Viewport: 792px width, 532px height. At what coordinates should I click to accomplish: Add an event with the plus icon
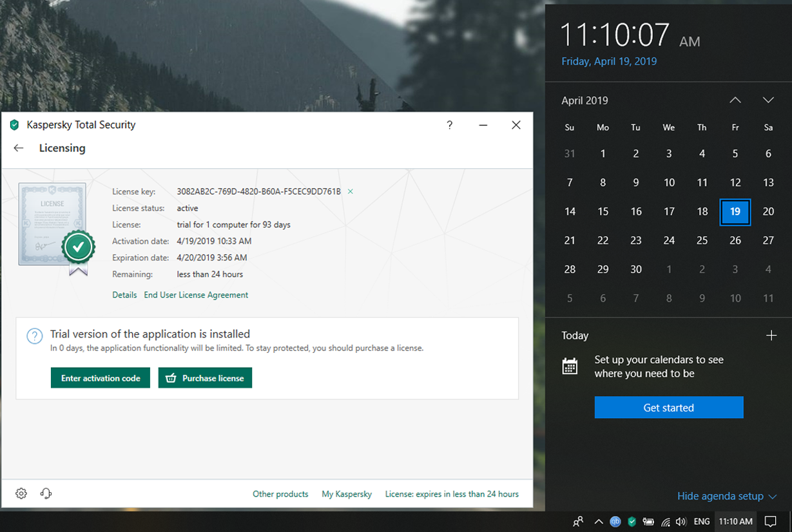tap(771, 336)
